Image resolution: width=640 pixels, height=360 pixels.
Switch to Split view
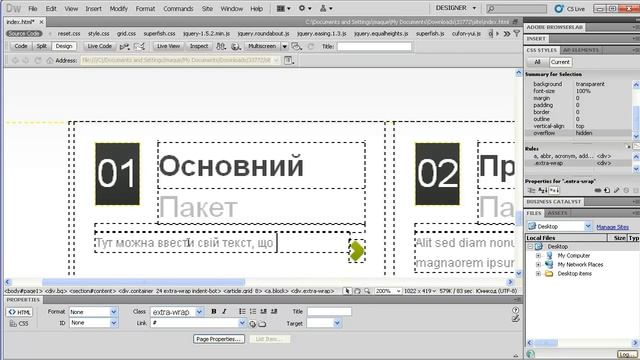[41, 46]
